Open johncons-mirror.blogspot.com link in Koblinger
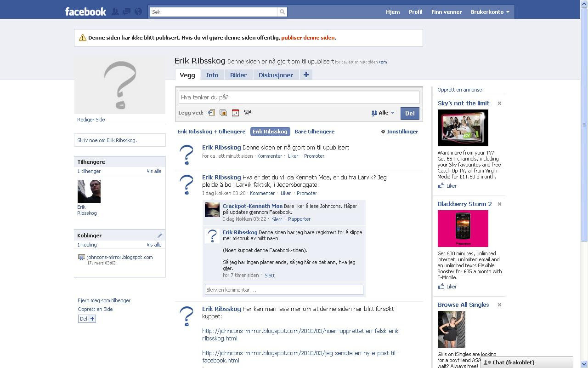This screenshot has height=368, width=588. [x=120, y=257]
